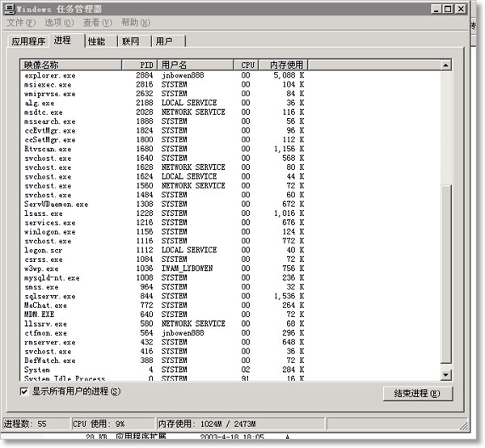The height and width of the screenshot is (448, 485).
Task: Select the smss.exe process
Action: (164, 287)
